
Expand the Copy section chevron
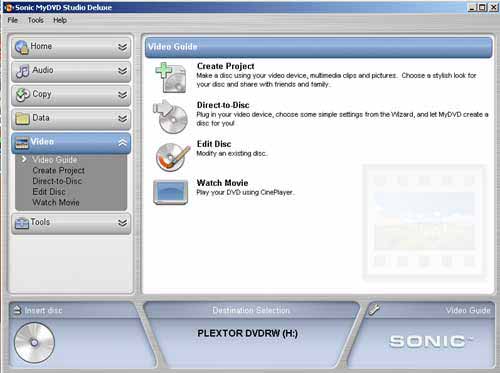click(122, 95)
